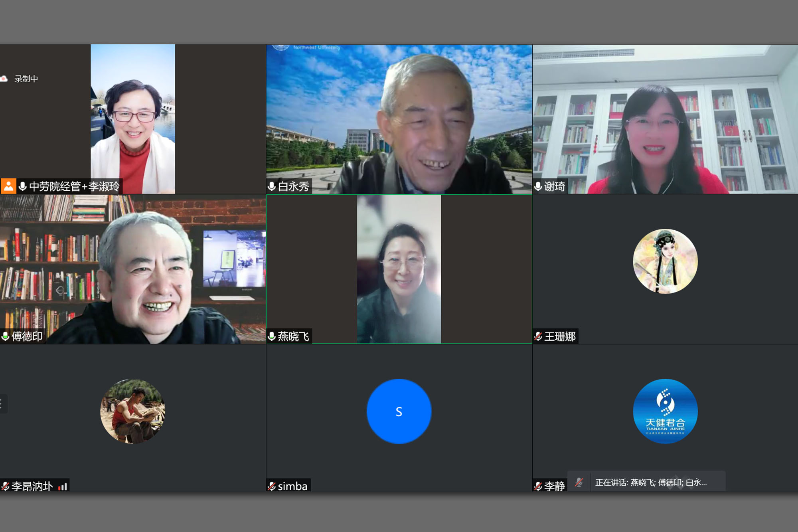This screenshot has width=798, height=532.
Task: Click the muted mic in speaking bar
Action: coord(579,483)
